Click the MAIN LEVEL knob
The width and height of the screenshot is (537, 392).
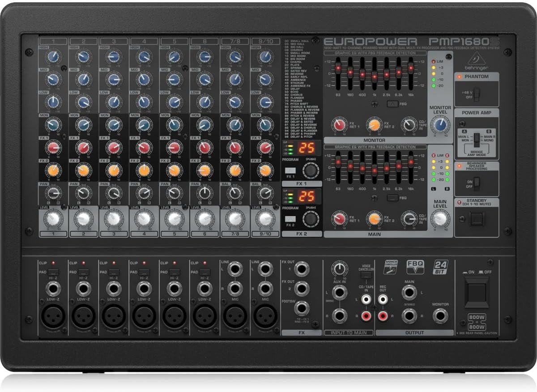click(440, 218)
